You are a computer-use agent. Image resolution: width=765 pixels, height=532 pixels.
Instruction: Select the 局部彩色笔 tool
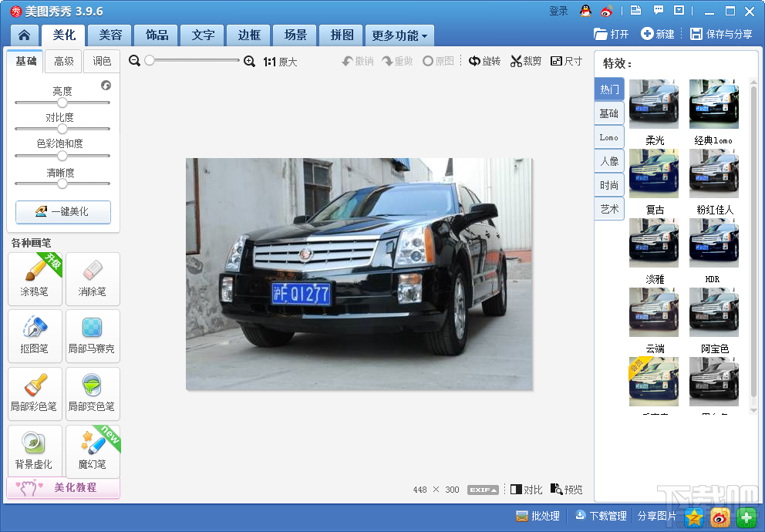pos(35,393)
